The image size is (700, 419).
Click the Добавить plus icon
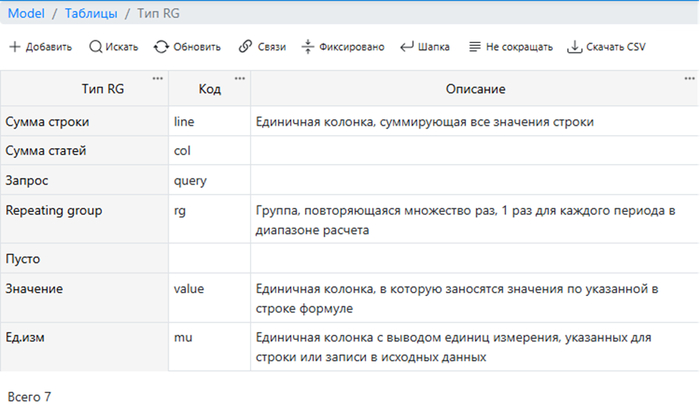(x=15, y=47)
